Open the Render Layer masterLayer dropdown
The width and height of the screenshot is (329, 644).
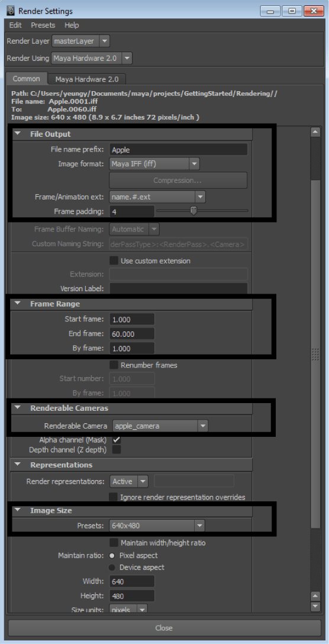81,41
